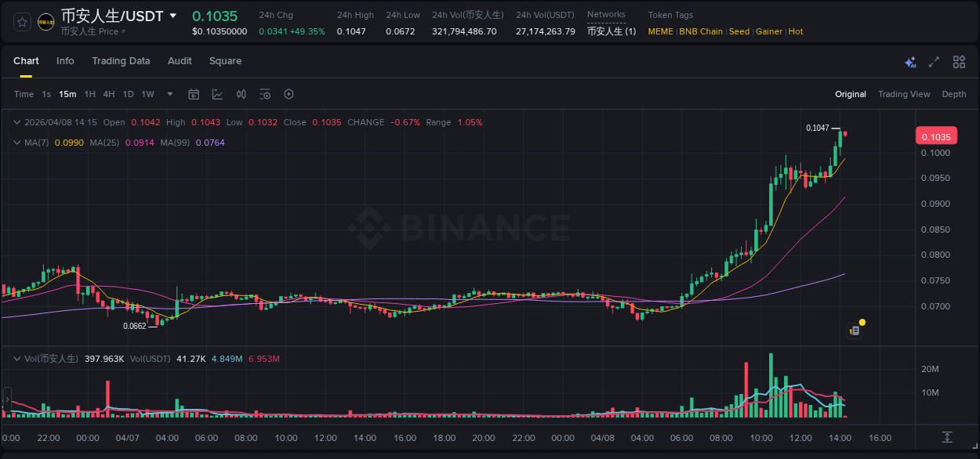Launch the Binance AI assistant icon
Viewport: 980px width, 459px height.
(x=909, y=62)
